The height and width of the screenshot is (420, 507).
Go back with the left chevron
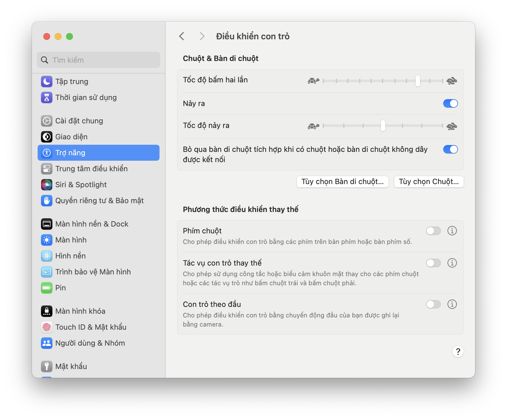click(182, 36)
